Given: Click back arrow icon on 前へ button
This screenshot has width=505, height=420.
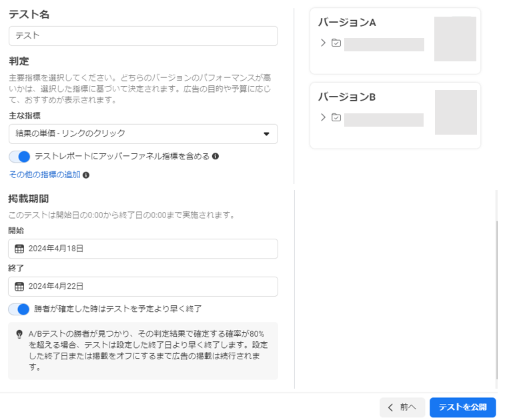Looking at the screenshot, I should [390, 407].
